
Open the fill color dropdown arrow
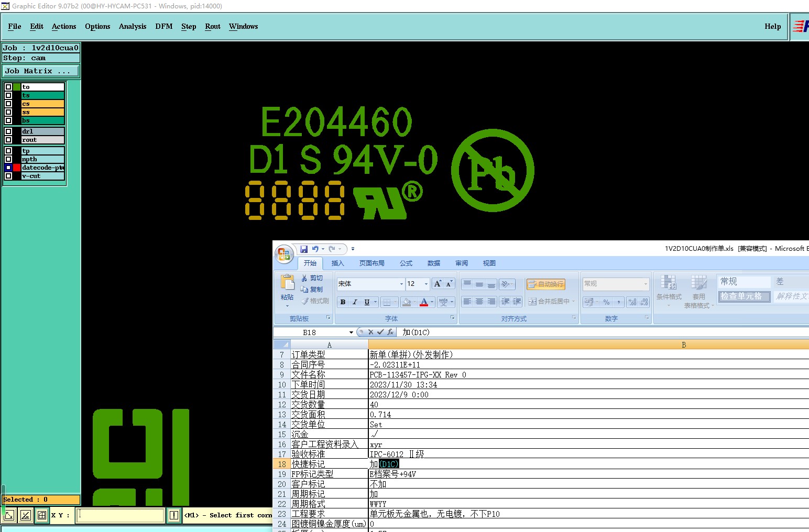click(414, 302)
